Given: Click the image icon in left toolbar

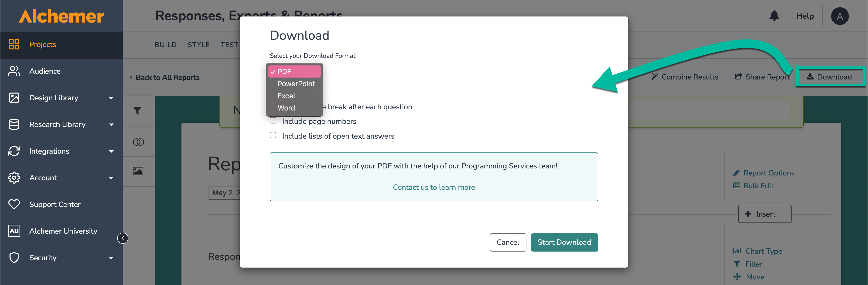Looking at the screenshot, I should coord(138,171).
